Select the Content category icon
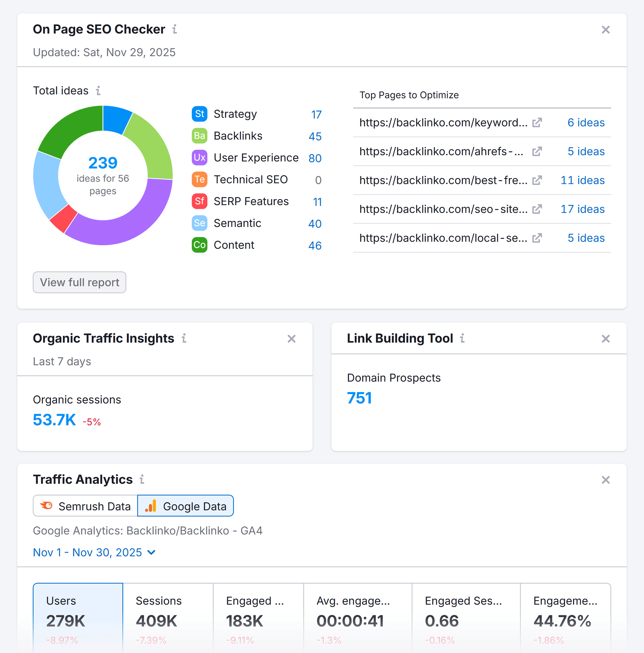Screen dimensions: 644x653 tap(199, 245)
